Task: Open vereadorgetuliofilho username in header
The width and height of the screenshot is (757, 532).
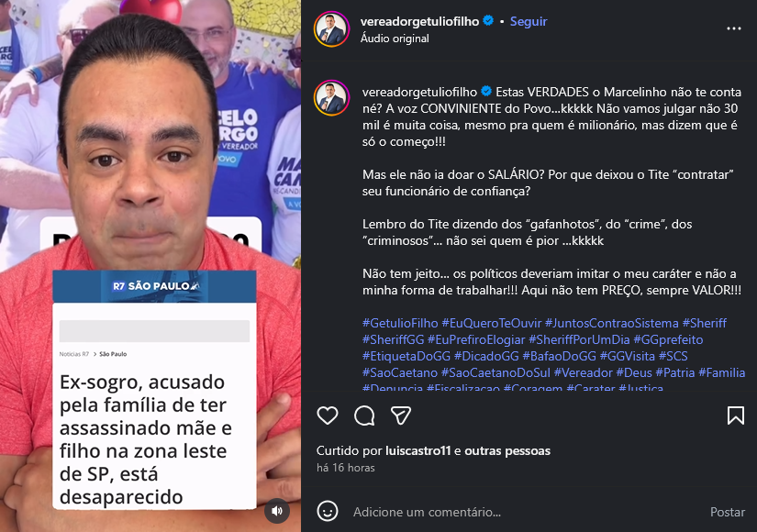Action: tap(419, 21)
